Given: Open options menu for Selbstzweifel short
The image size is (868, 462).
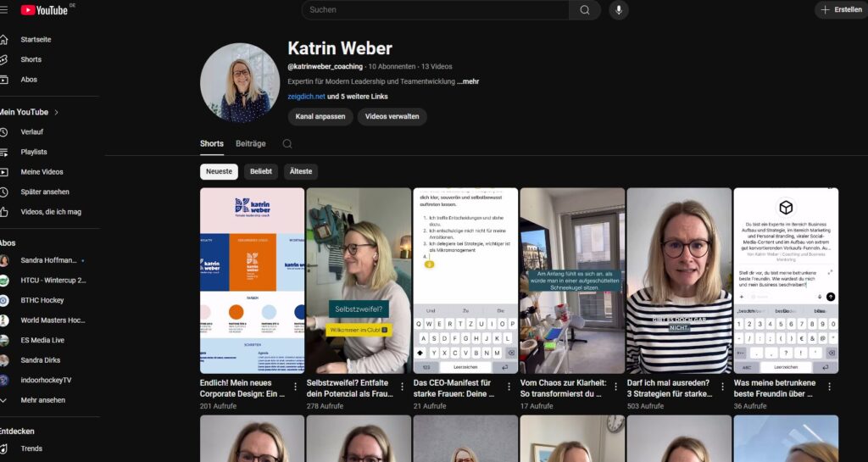Looking at the screenshot, I should coord(402,387).
